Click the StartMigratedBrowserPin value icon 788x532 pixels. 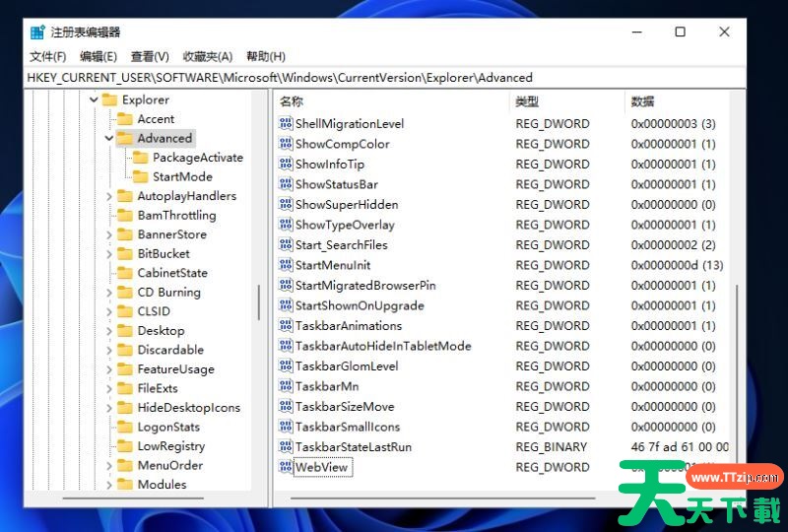tap(286, 285)
